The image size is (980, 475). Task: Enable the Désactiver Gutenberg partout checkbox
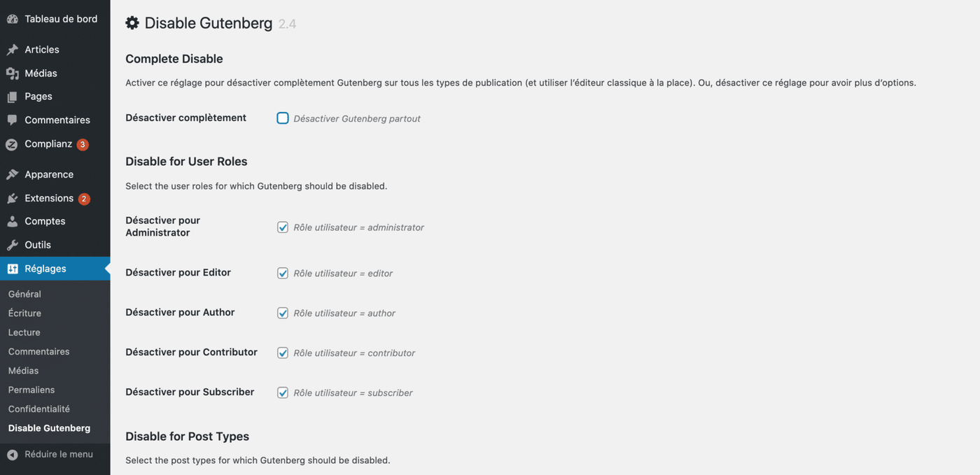tap(283, 118)
